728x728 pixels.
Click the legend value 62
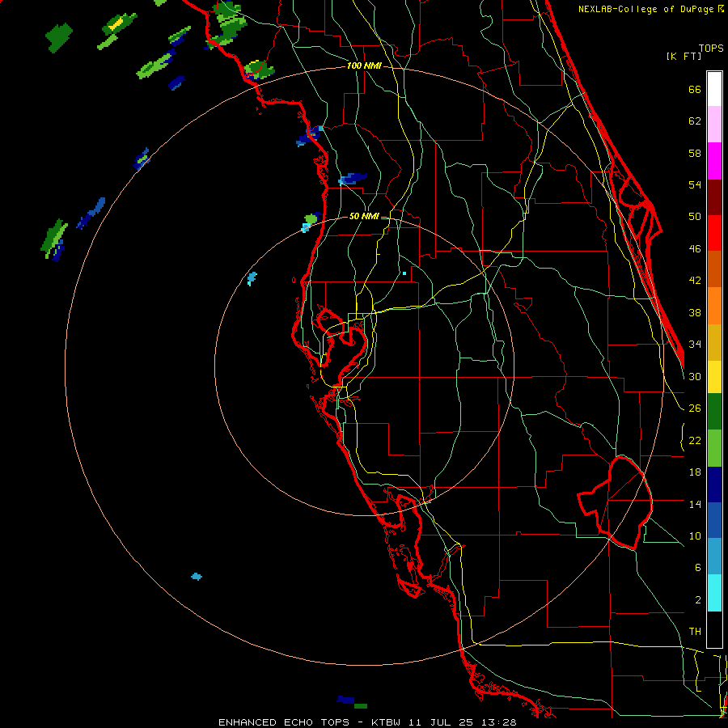click(x=695, y=121)
